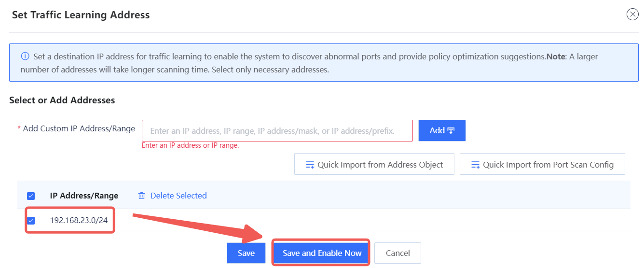Click the red validation message under the input
The height and width of the screenshot is (268, 644).
click(190, 145)
